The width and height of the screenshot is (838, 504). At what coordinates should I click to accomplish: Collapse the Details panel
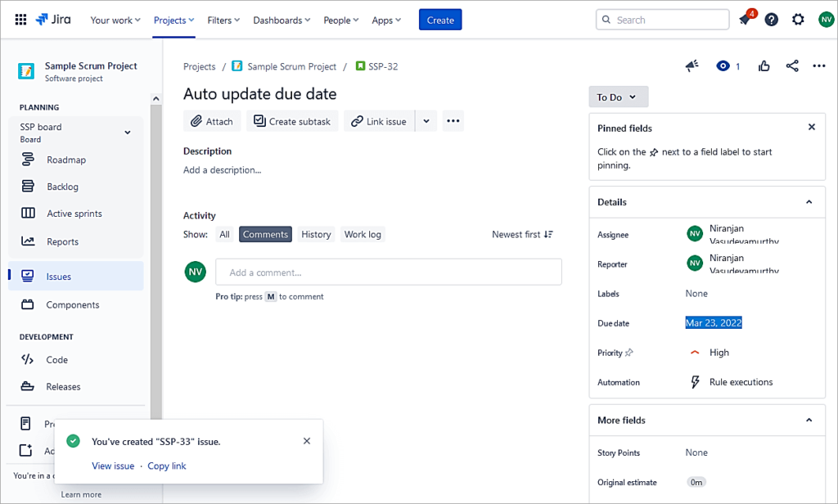click(x=809, y=201)
